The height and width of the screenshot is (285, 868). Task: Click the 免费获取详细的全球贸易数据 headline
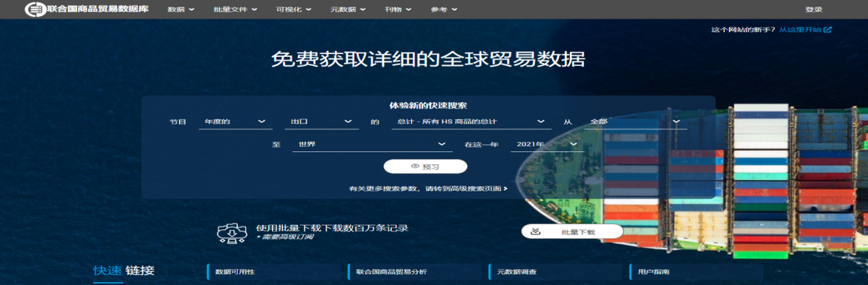pyautogui.click(x=428, y=59)
